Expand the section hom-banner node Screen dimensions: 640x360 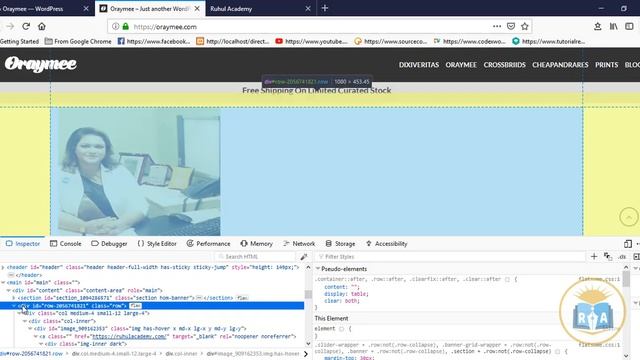[14, 298]
